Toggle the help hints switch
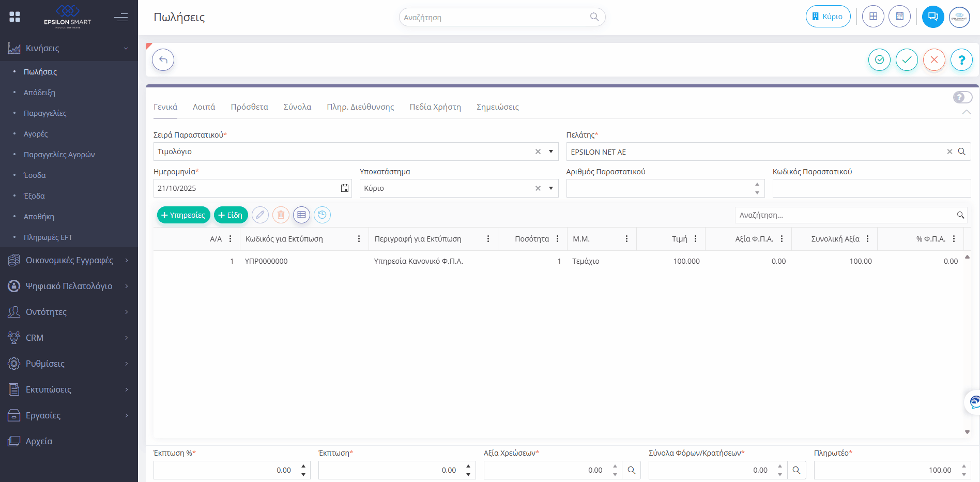The image size is (980, 482). pyautogui.click(x=962, y=97)
